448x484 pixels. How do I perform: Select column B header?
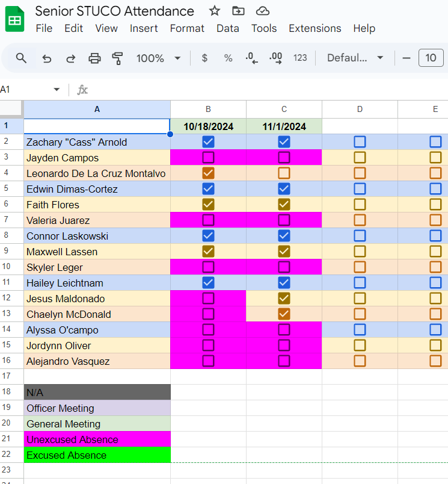[x=208, y=110]
